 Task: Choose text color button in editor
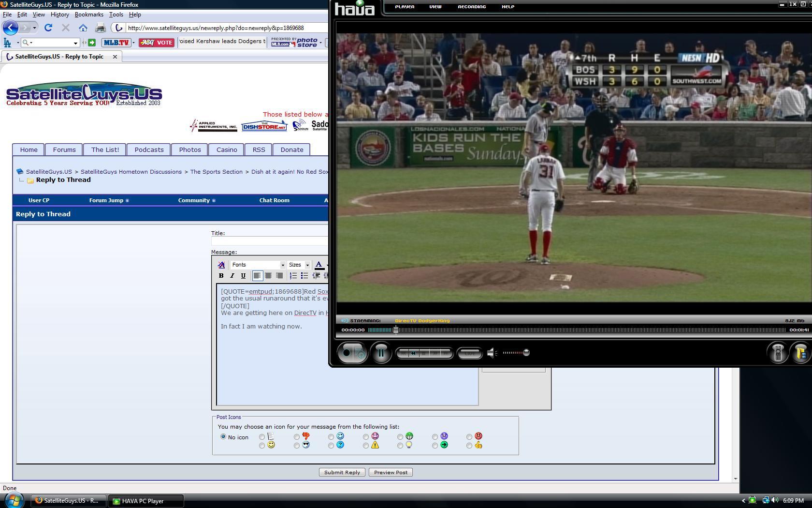click(x=319, y=265)
